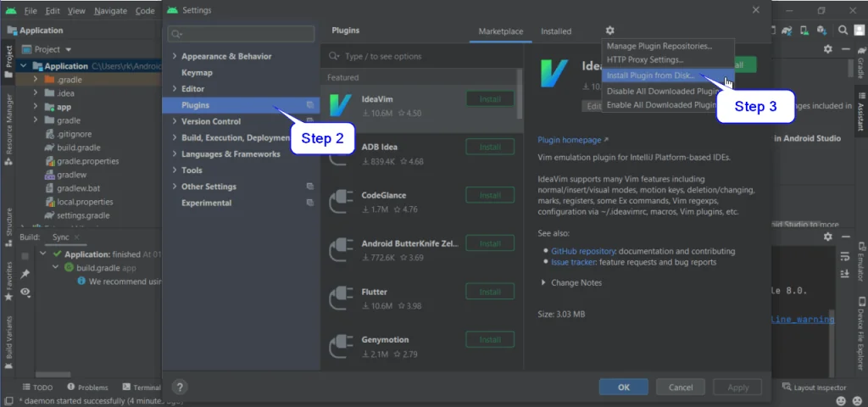The height and width of the screenshot is (407, 868).
Task: Click the Settings help question mark button
Action: pyautogui.click(x=180, y=387)
